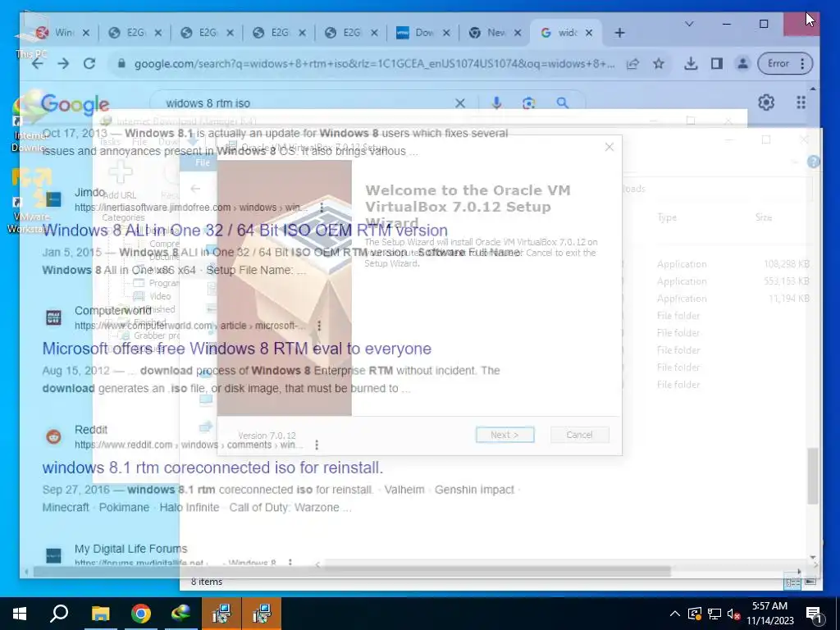This screenshot has width=840, height=630.
Task: Show hidden system tray icons
Action: (x=675, y=614)
